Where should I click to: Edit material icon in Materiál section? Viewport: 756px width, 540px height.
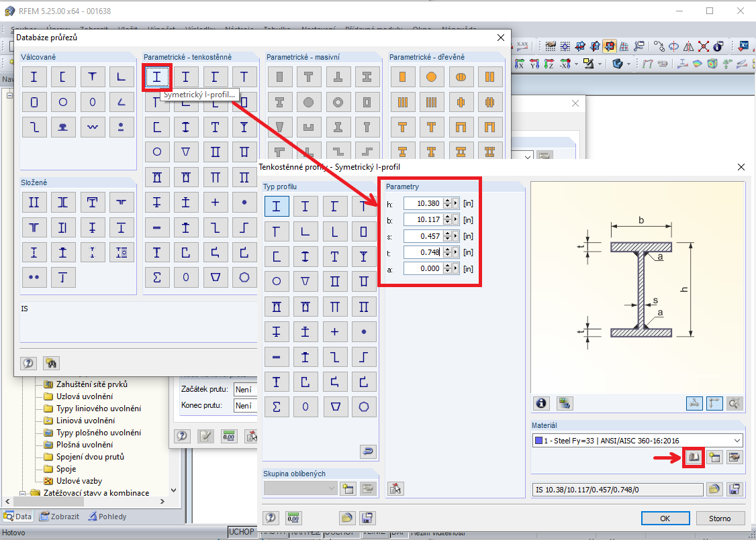pyautogui.click(x=735, y=457)
